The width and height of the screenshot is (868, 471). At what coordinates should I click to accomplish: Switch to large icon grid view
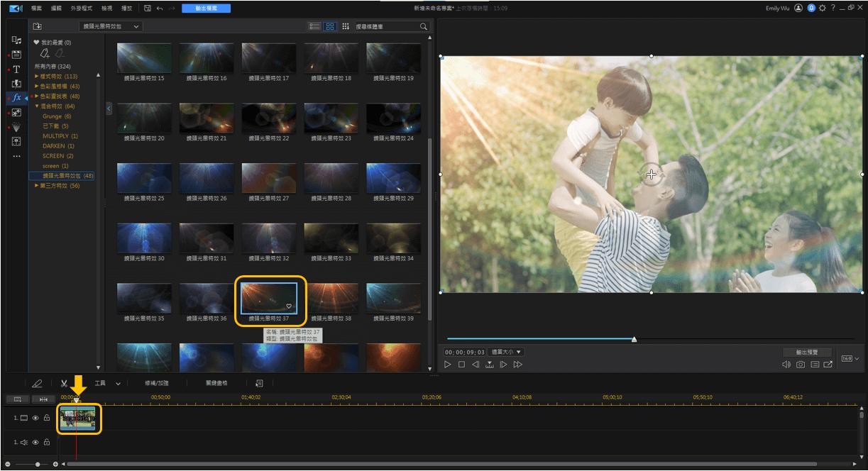(x=330, y=26)
